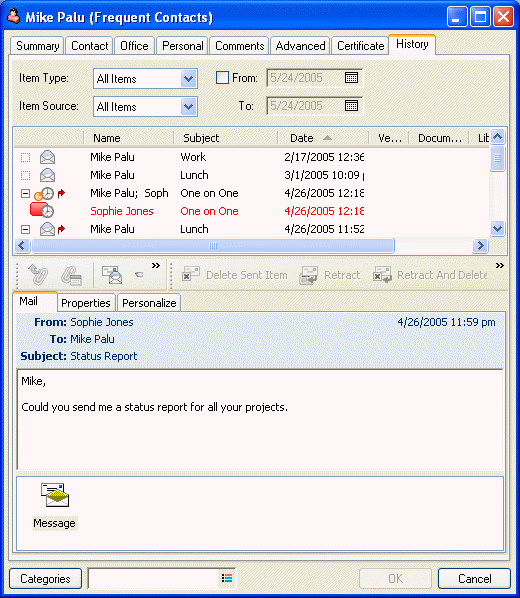Click the paperclip with card icon
The height and width of the screenshot is (598, 520).
[x=71, y=275]
